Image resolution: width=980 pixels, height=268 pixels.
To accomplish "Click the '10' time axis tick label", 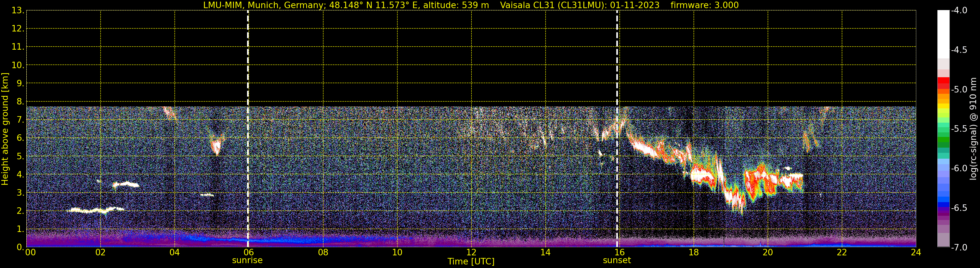I will pos(397,252).
